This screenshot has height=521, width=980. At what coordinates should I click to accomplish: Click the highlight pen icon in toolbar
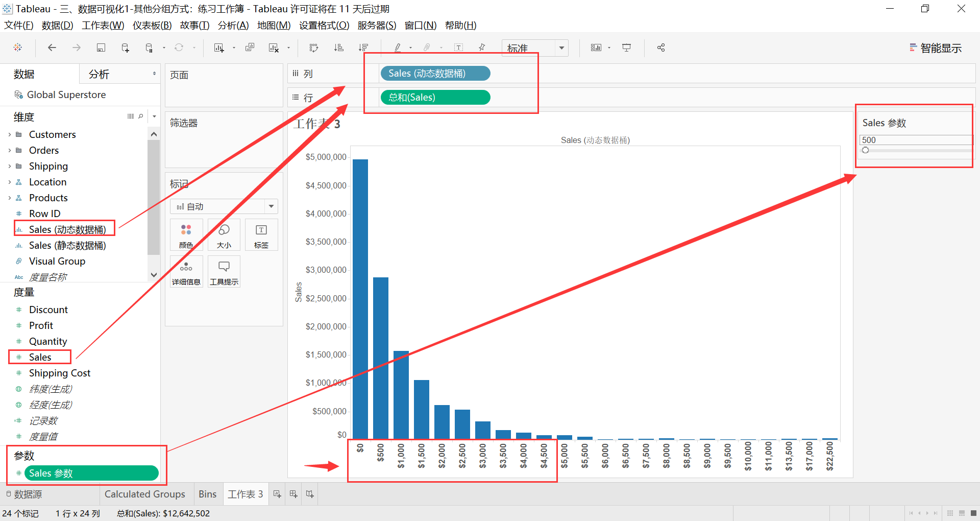click(x=398, y=48)
